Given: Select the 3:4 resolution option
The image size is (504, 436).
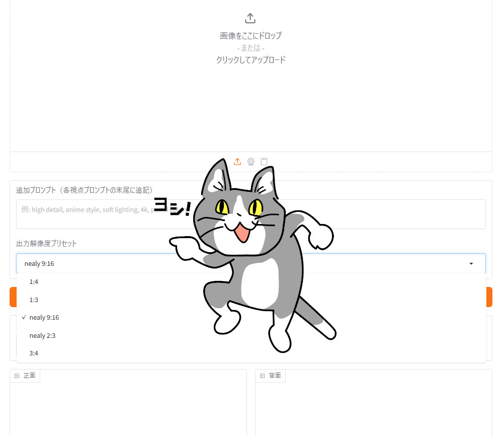Looking at the screenshot, I should tap(34, 353).
